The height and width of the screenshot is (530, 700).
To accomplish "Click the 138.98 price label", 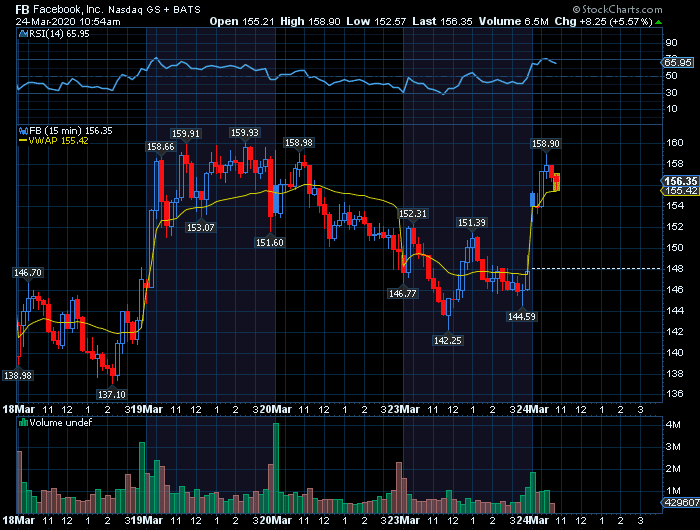I will [18, 376].
